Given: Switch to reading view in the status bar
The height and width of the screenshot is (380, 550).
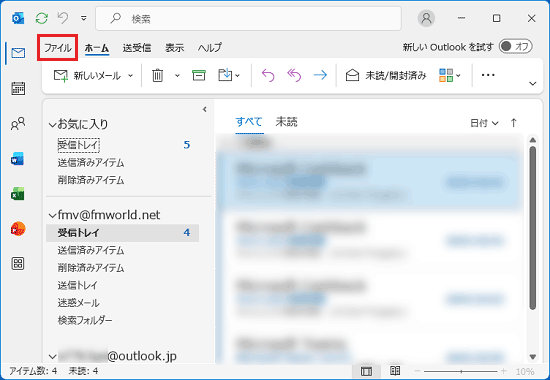Looking at the screenshot, I should (x=395, y=371).
